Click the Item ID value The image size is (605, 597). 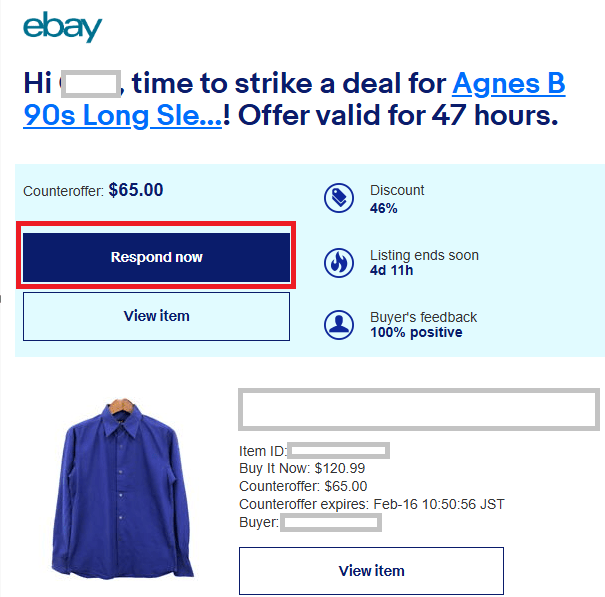[338, 451]
